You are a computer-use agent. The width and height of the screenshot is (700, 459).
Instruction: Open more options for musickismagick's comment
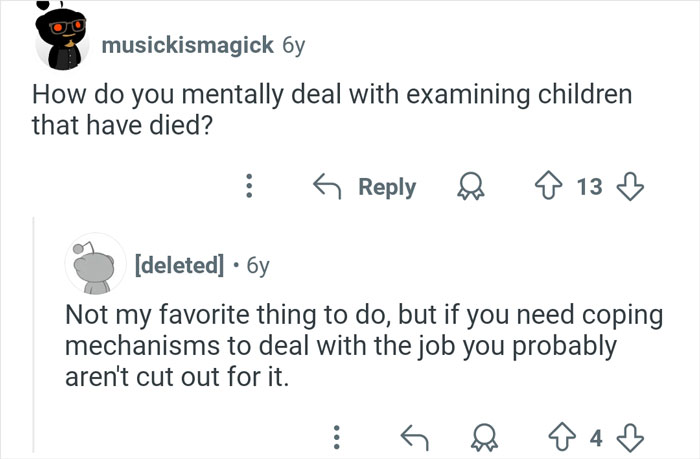250,187
